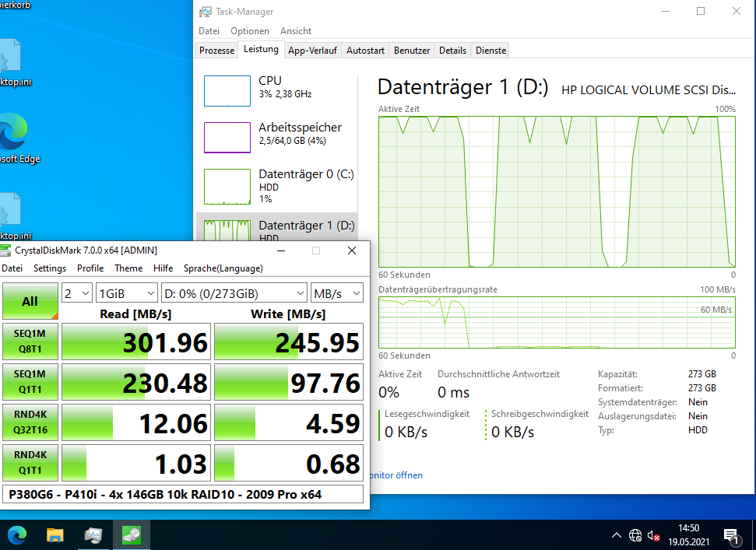Click the CrystalDiskMark title bar app icon
Image resolution: width=756 pixels, height=550 pixels.
pos(5,250)
